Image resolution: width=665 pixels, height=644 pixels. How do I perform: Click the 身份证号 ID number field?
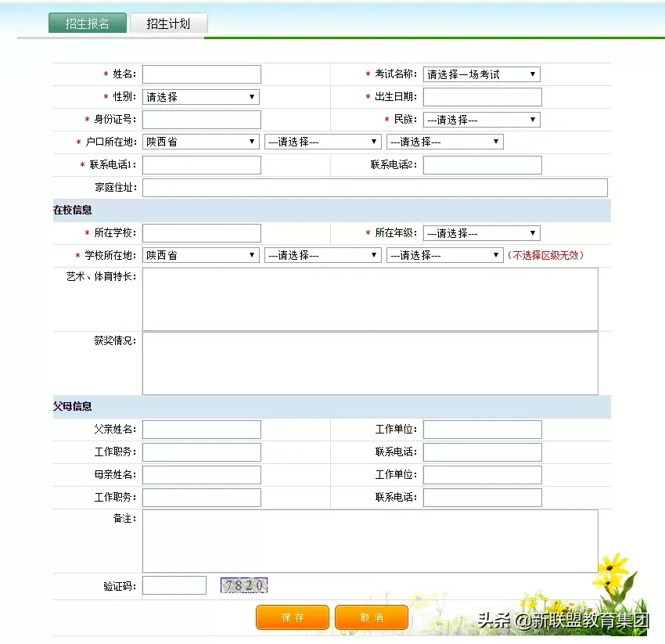pos(201,119)
